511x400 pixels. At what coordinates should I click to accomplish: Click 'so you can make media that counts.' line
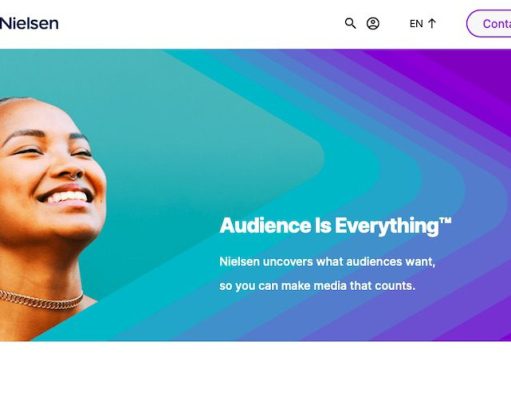tap(317, 286)
